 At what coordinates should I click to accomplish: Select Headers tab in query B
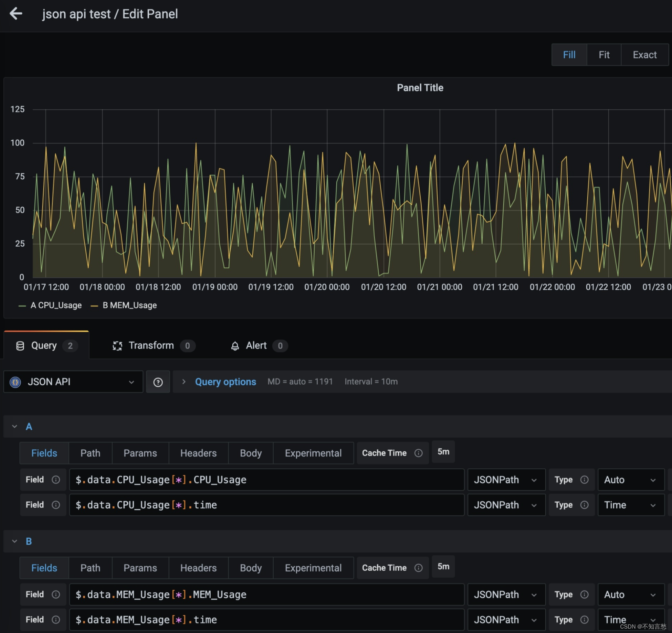[198, 568]
